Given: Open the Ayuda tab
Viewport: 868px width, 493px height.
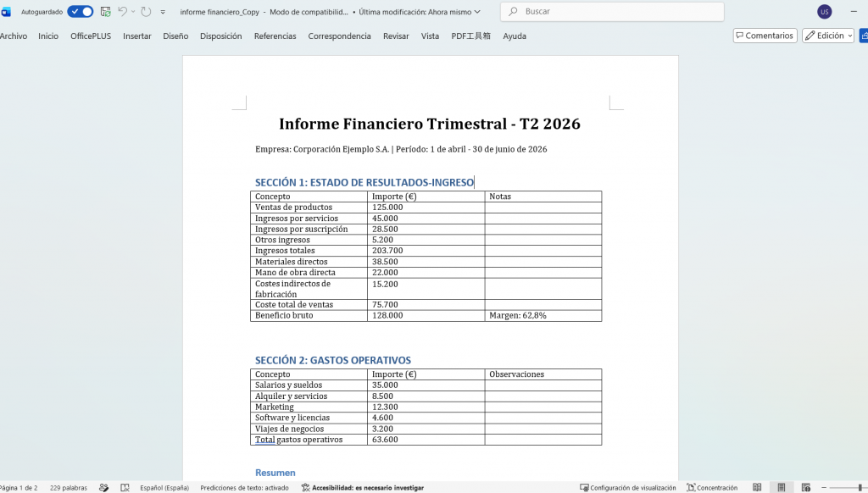Looking at the screenshot, I should tap(515, 36).
